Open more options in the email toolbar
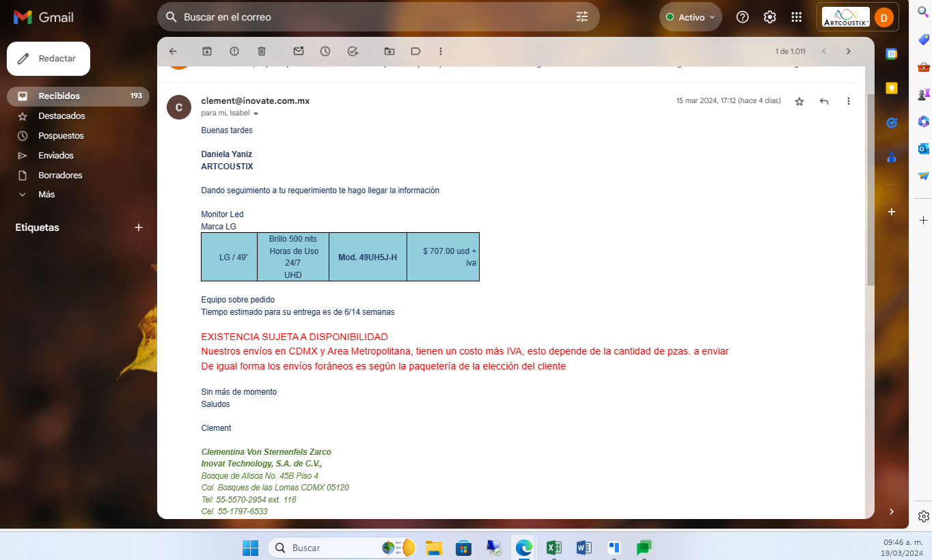Viewport: 932px width, 560px height. [441, 51]
